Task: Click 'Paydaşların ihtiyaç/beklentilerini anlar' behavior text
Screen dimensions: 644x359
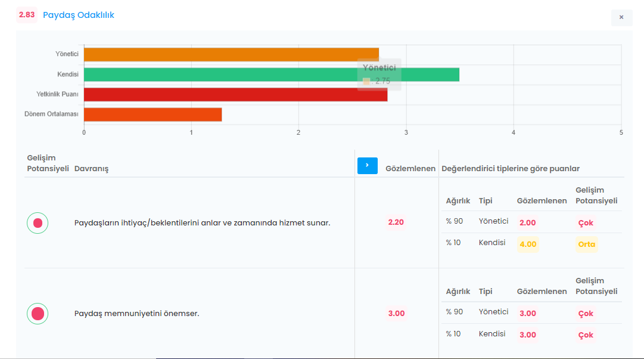Action: [202, 223]
